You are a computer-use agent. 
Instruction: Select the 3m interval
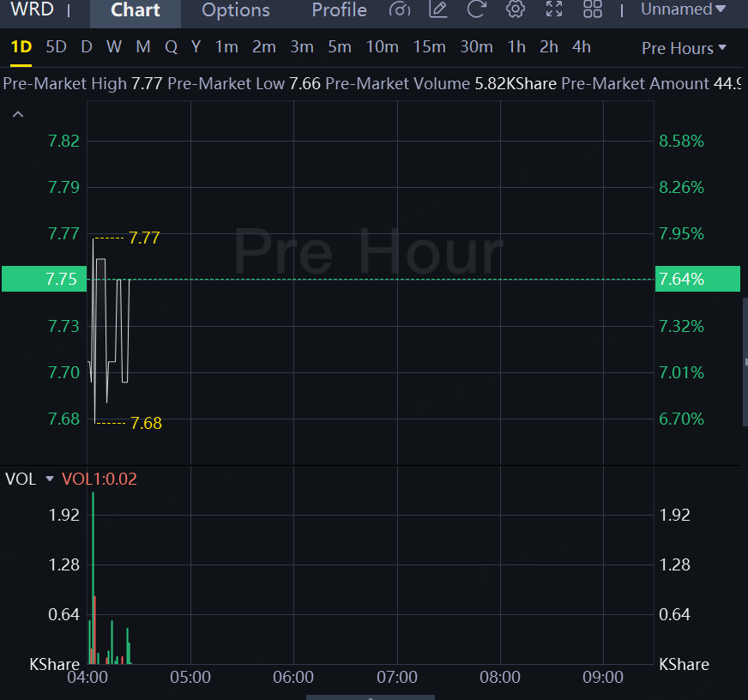pos(302,47)
